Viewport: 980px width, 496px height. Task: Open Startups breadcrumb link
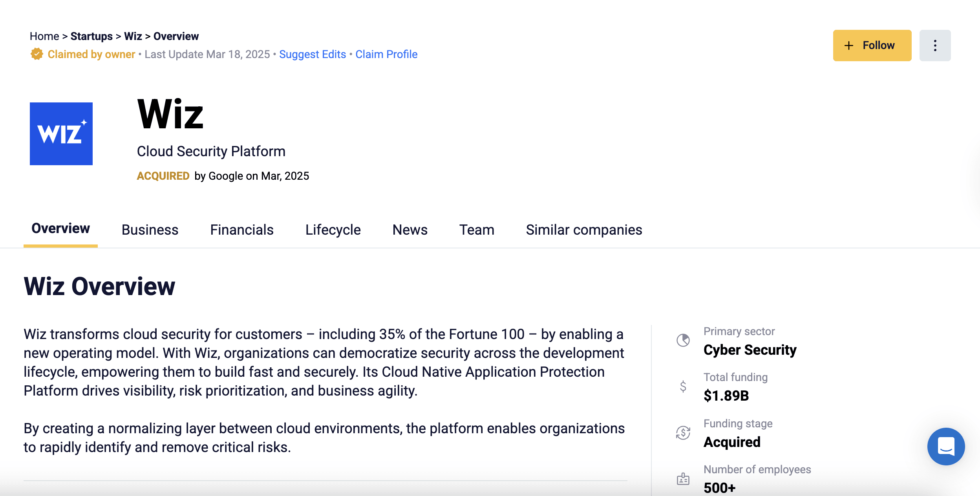(91, 36)
